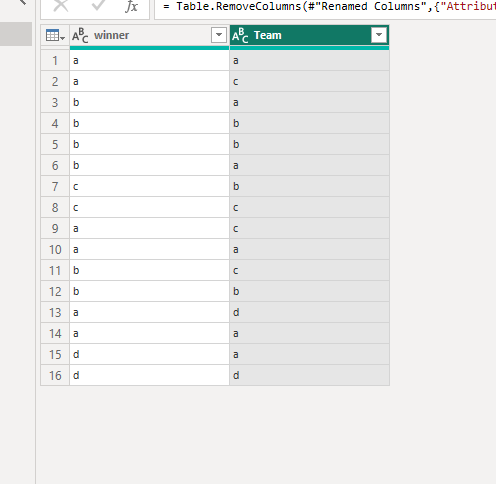Select row number 4

tap(55, 124)
